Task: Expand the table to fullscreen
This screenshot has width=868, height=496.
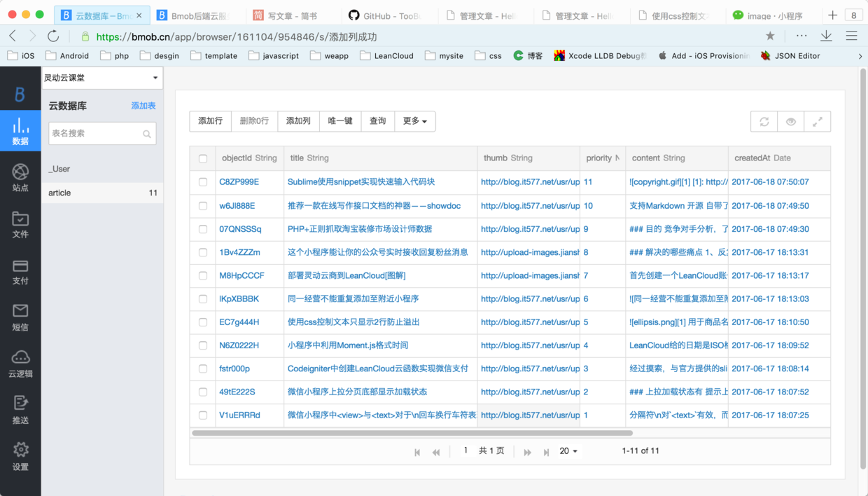Action: [817, 121]
